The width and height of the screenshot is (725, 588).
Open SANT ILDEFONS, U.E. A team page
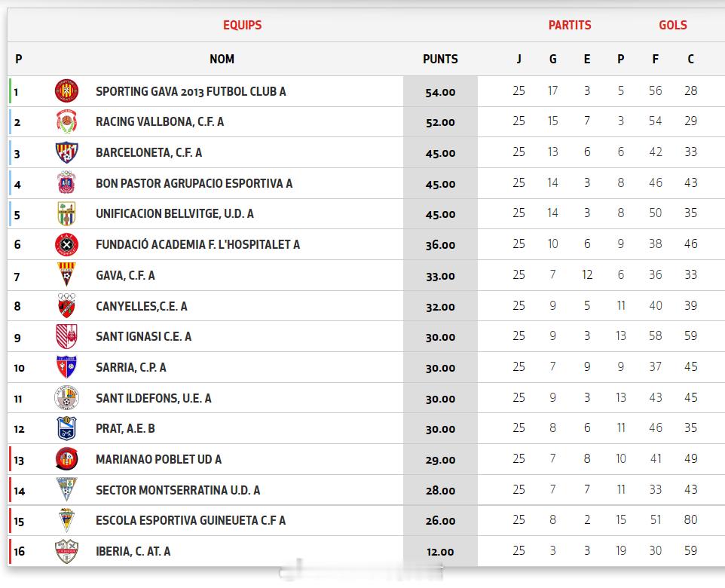(x=154, y=398)
